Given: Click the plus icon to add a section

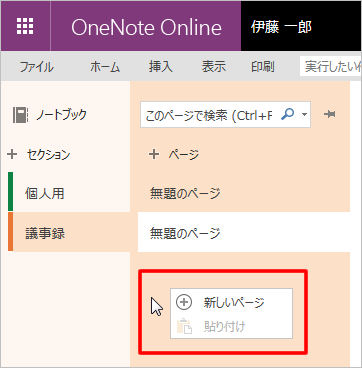Looking at the screenshot, I should 12,154.
